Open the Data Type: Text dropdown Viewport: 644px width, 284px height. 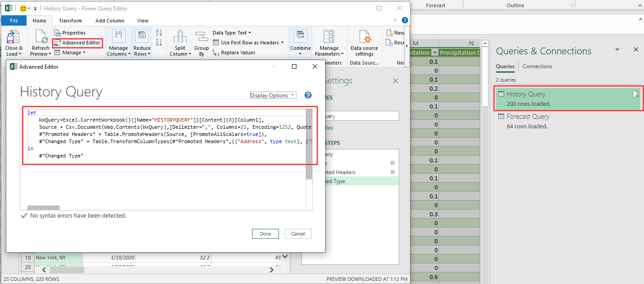tap(231, 33)
